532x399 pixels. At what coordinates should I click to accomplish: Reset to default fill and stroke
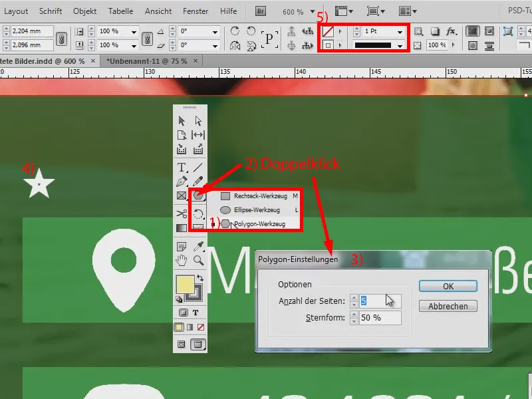point(179,299)
